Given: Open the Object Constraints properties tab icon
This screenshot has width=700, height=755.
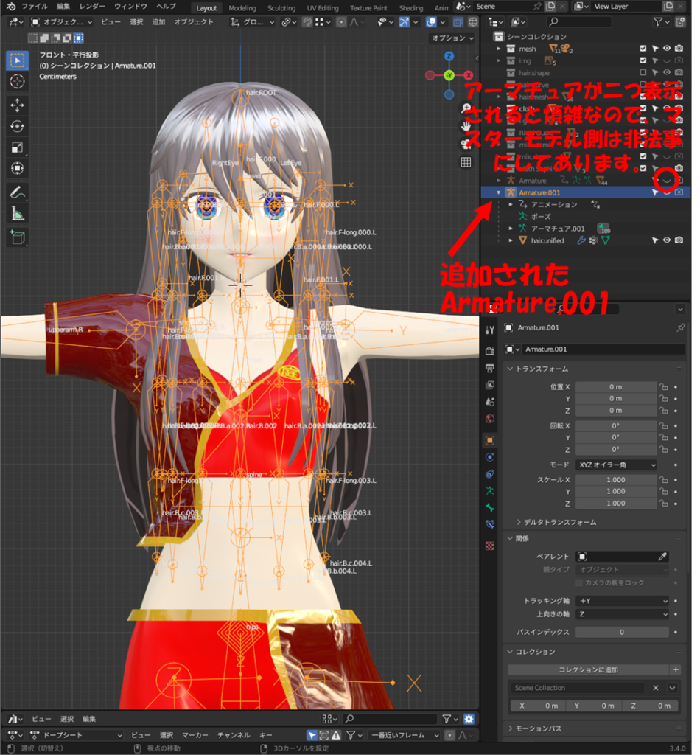Looking at the screenshot, I should point(490,474).
